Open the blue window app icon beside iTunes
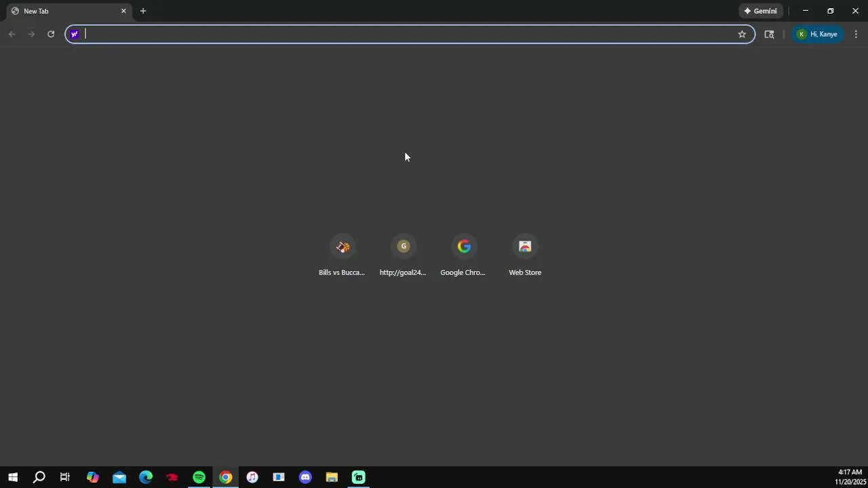 [x=279, y=477]
